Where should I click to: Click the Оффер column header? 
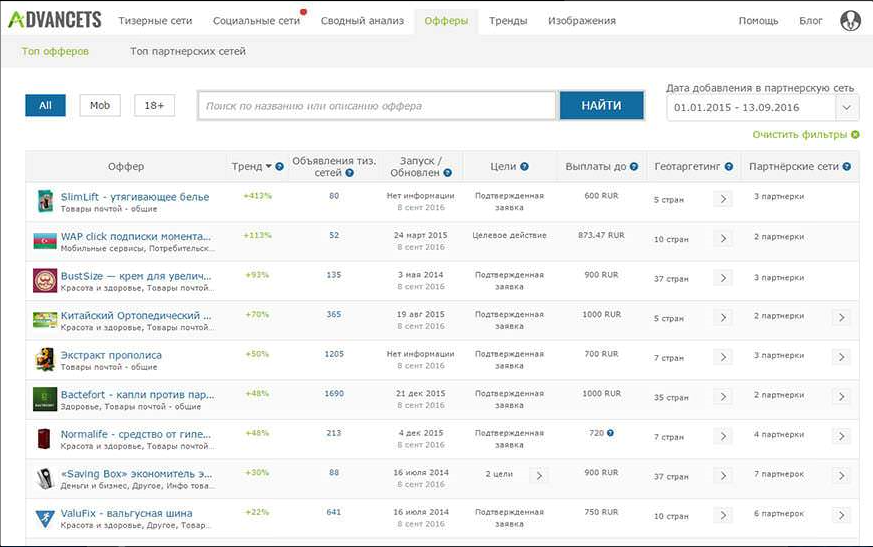[126, 167]
